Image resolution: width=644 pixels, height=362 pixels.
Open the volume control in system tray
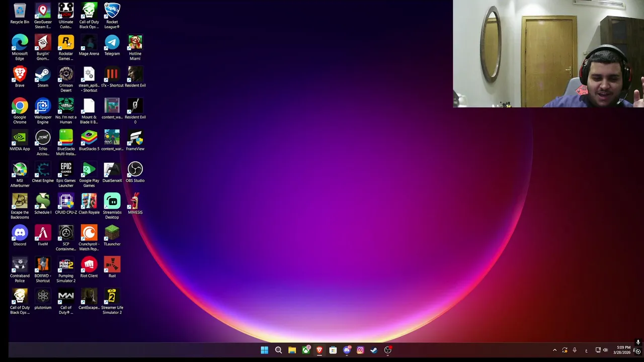point(605,350)
